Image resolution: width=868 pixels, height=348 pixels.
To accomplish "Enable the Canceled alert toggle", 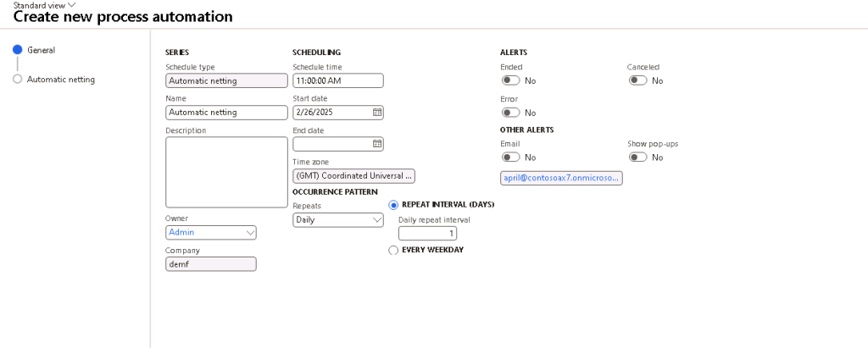I will 637,80.
